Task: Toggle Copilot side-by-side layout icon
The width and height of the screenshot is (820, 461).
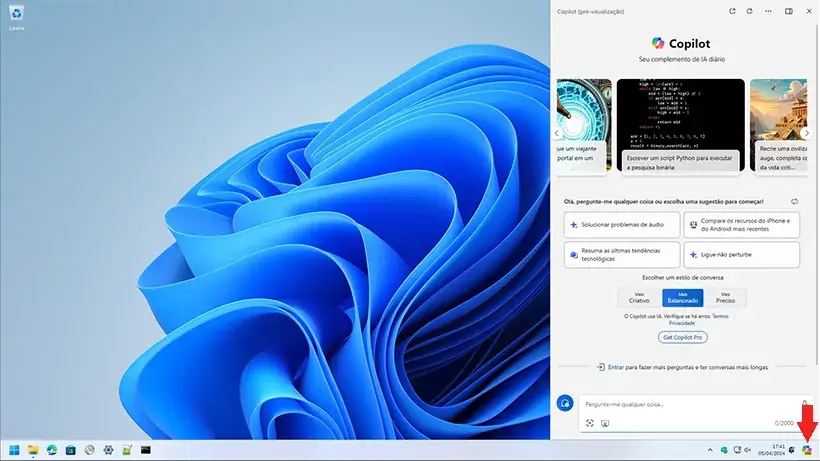Action: [x=789, y=11]
